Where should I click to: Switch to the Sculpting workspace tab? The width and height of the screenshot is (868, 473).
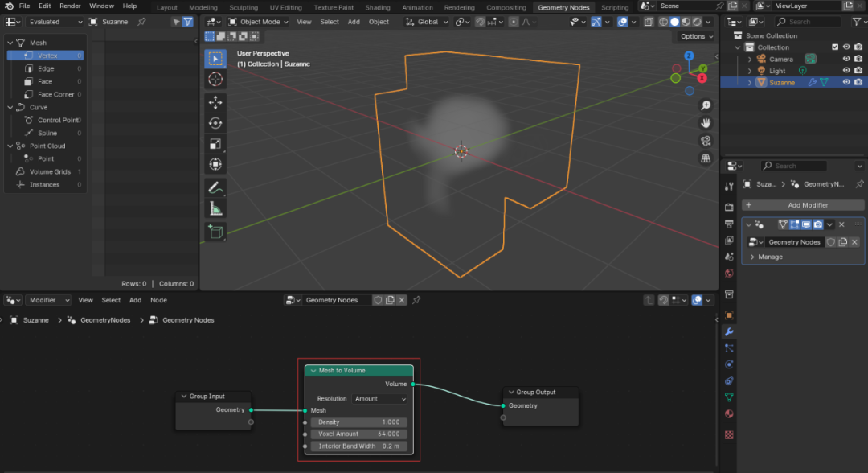pyautogui.click(x=244, y=7)
